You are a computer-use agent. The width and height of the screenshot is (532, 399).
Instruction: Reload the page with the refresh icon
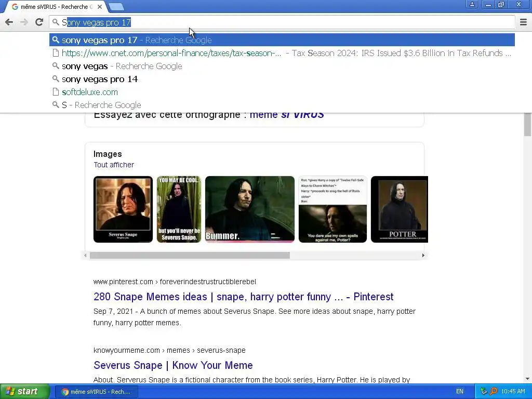pos(39,22)
